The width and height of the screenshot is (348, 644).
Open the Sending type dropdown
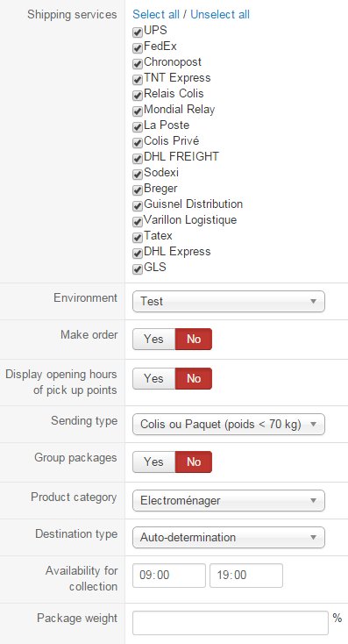click(229, 425)
